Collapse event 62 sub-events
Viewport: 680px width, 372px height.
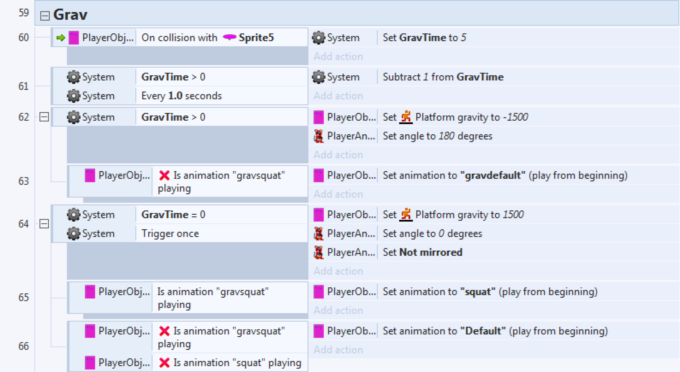[x=44, y=117]
